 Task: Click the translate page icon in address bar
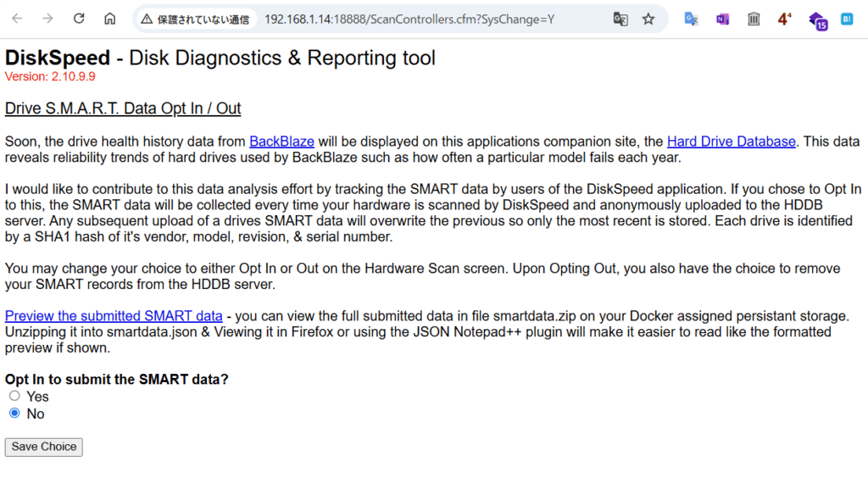620,19
